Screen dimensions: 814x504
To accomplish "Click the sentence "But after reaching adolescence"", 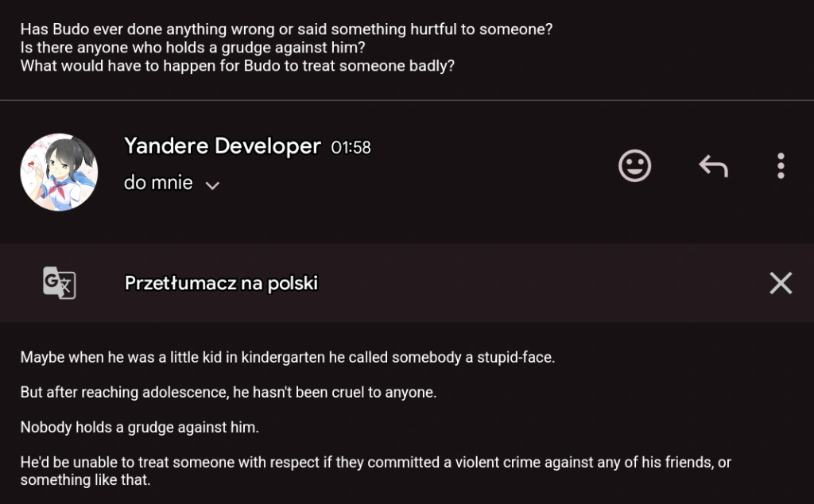I will click(x=228, y=393).
